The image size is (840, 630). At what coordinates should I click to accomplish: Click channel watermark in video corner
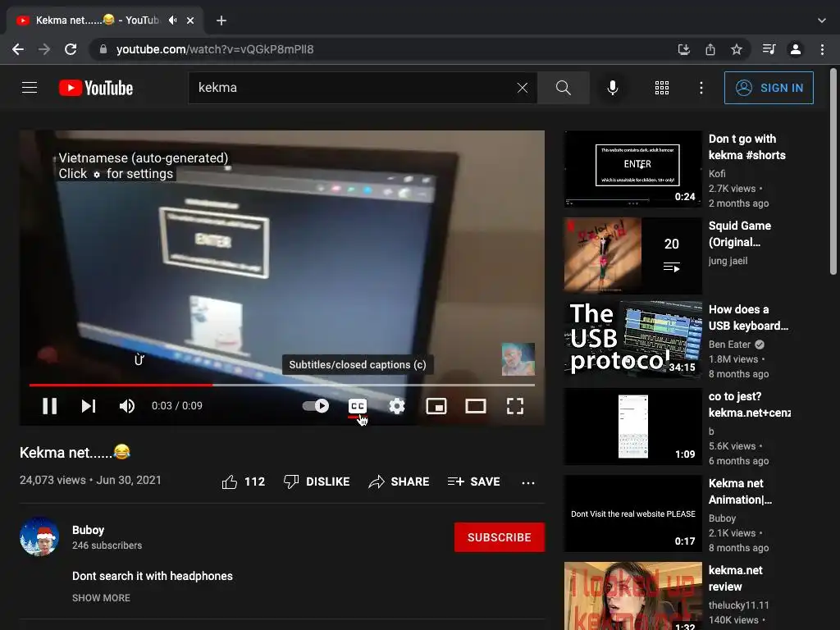tap(518, 359)
